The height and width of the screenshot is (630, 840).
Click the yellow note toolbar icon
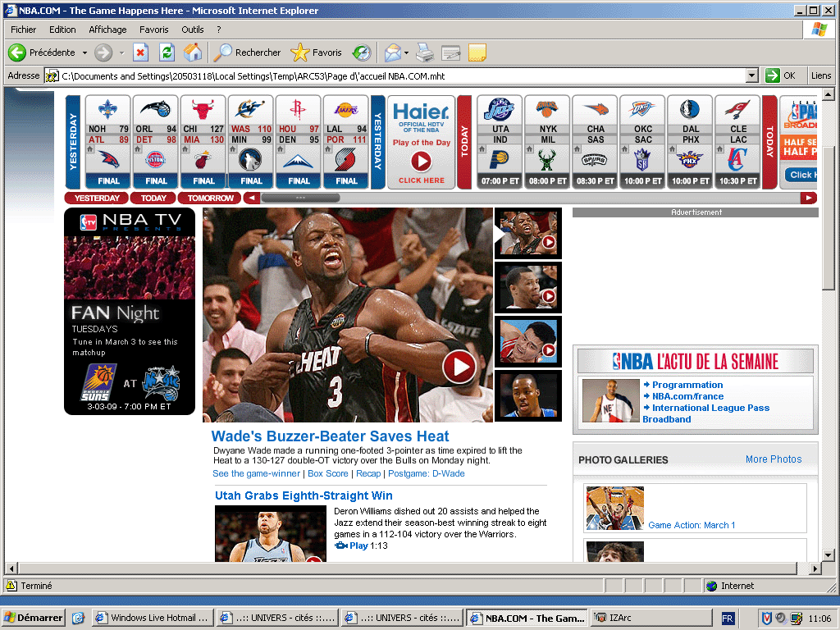tap(477, 52)
